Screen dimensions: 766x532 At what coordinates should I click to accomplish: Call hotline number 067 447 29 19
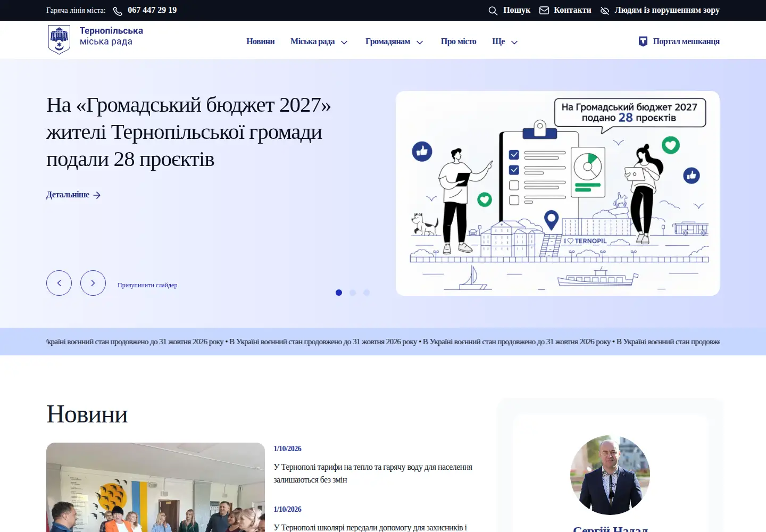[x=152, y=10]
